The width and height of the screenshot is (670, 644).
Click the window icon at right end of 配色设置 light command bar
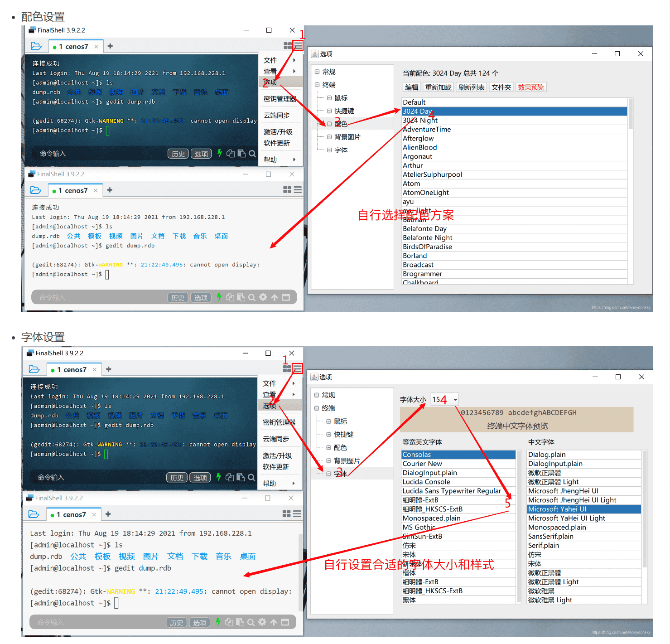click(x=286, y=297)
